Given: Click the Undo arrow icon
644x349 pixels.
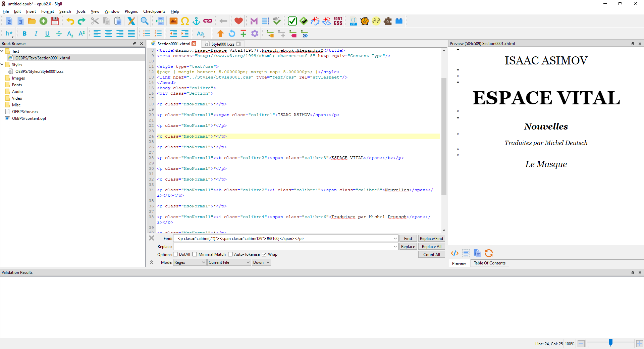Looking at the screenshot, I should click(x=70, y=21).
